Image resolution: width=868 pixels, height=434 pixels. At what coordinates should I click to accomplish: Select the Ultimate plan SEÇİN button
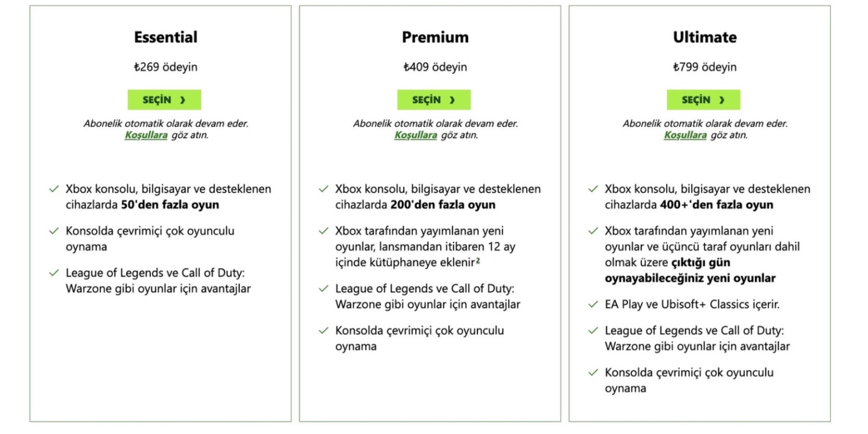(703, 100)
